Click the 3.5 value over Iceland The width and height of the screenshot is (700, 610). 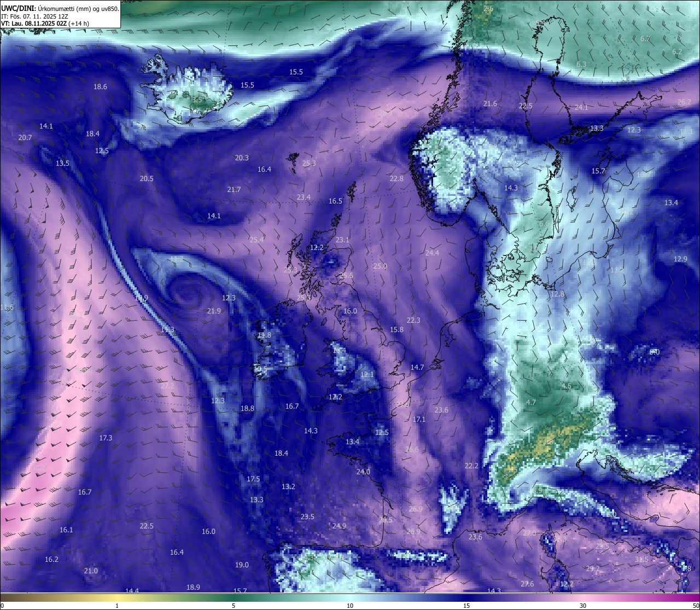click(x=197, y=100)
